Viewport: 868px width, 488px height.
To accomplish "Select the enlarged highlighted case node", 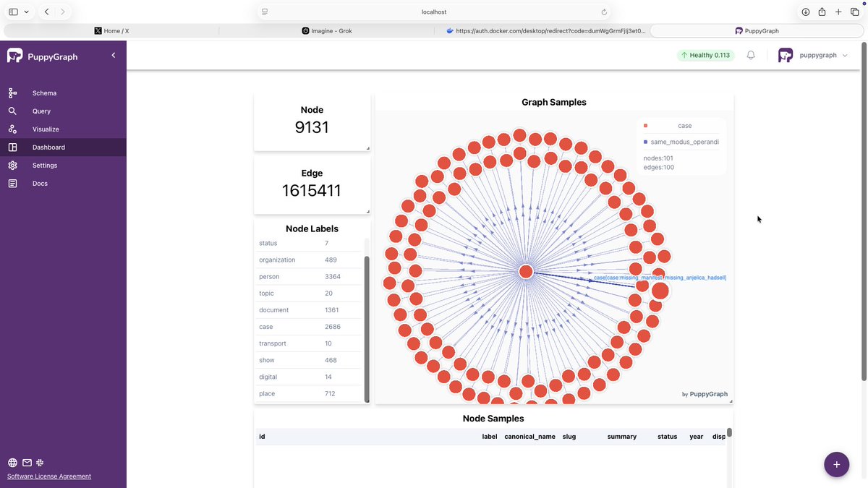I will point(660,291).
